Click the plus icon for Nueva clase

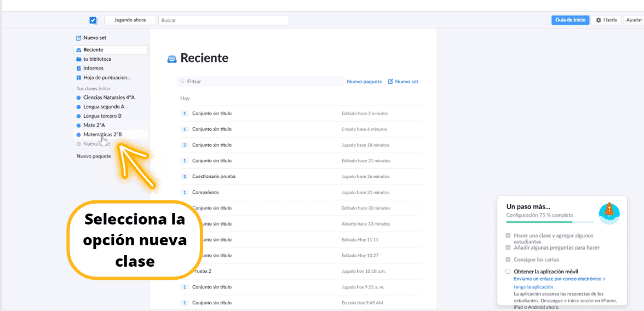pyautogui.click(x=78, y=144)
